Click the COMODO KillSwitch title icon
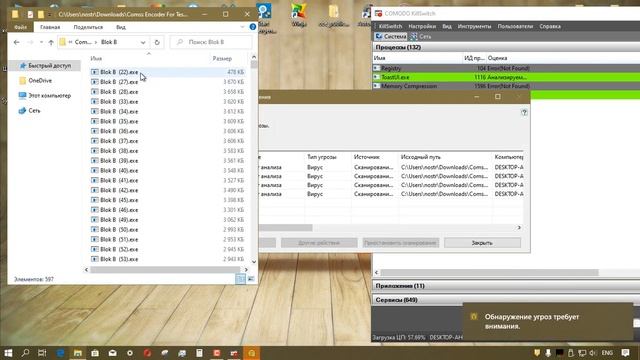 coord(378,13)
